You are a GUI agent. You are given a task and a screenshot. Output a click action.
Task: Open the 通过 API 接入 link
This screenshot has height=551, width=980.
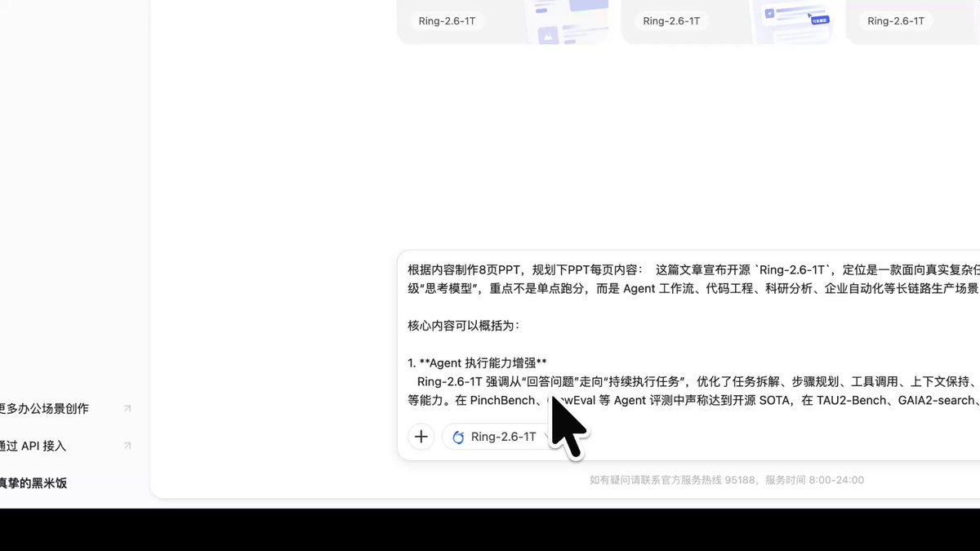(x=33, y=446)
